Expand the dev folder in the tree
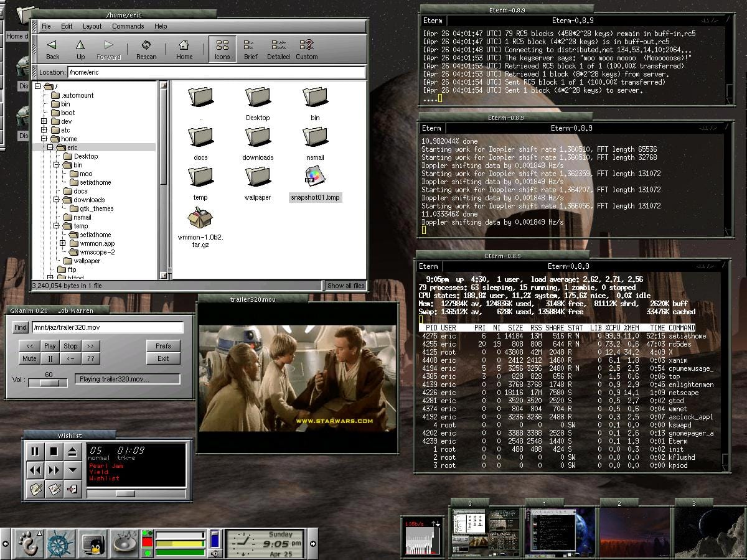Image resolution: width=747 pixels, height=560 pixels. point(44,121)
